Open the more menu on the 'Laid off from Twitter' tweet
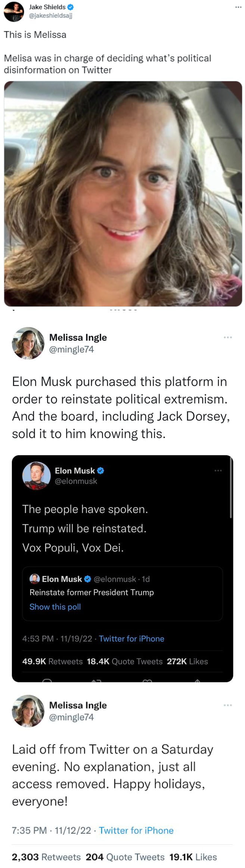This screenshot has width=245, height=868. click(228, 705)
